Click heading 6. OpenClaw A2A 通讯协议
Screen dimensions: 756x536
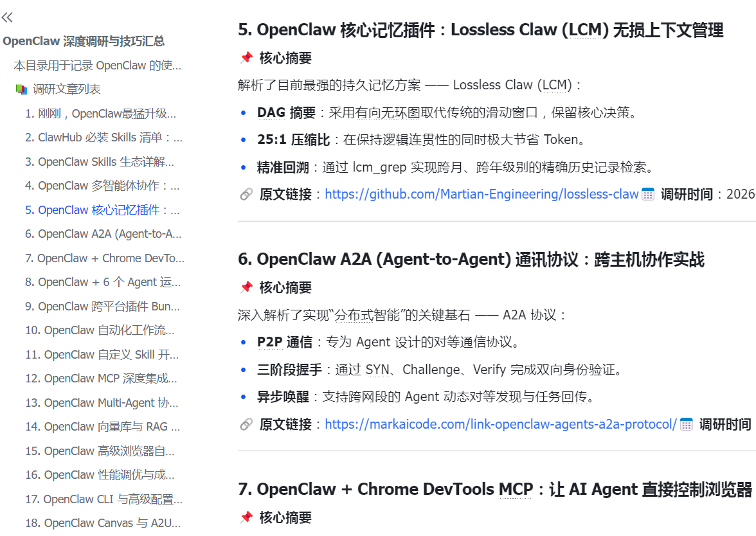tap(471, 260)
